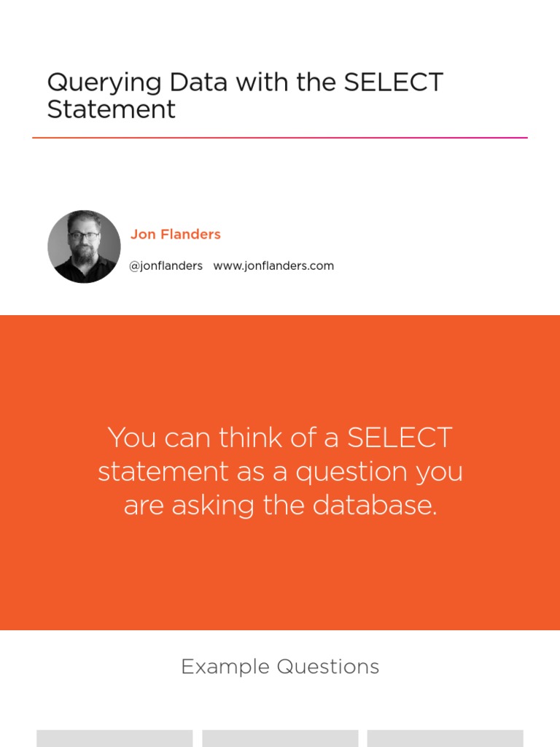Screen dimensions: 560x747
Task: Click the word "Querying" in the title
Action: point(104,82)
